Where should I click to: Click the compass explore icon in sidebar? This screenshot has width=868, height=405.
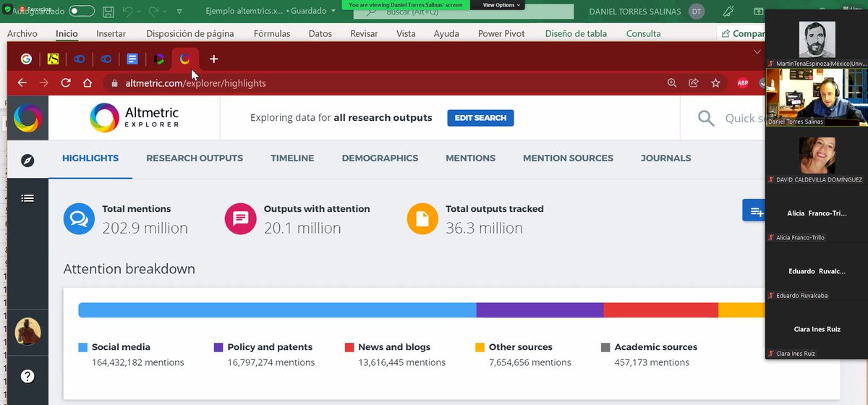27,161
